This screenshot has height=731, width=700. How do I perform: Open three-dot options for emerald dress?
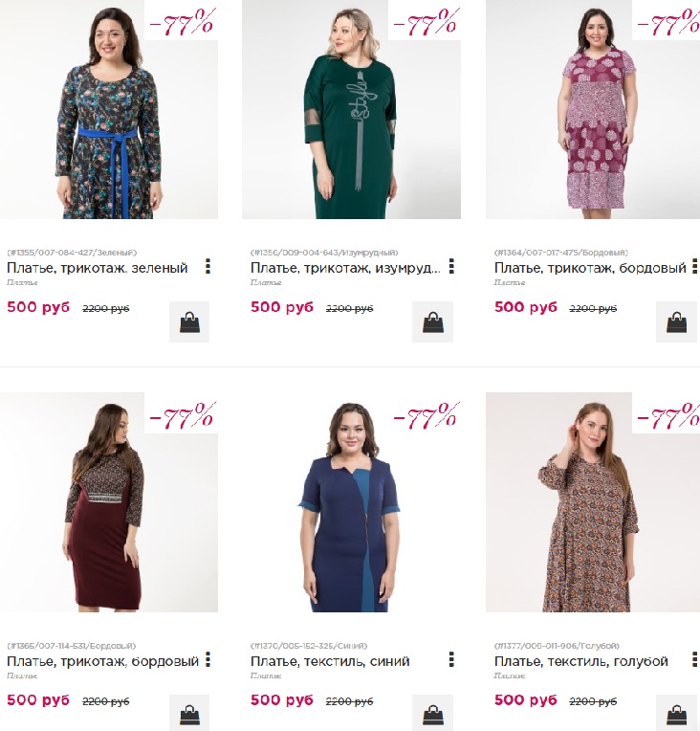(x=451, y=267)
